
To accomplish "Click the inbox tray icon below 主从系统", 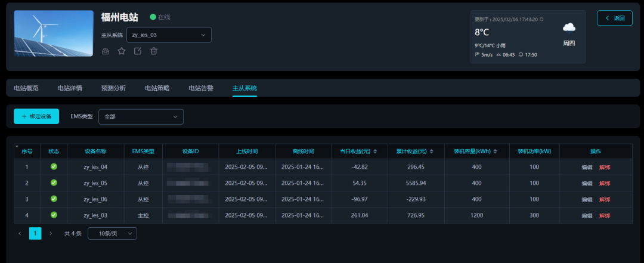I will (106, 51).
